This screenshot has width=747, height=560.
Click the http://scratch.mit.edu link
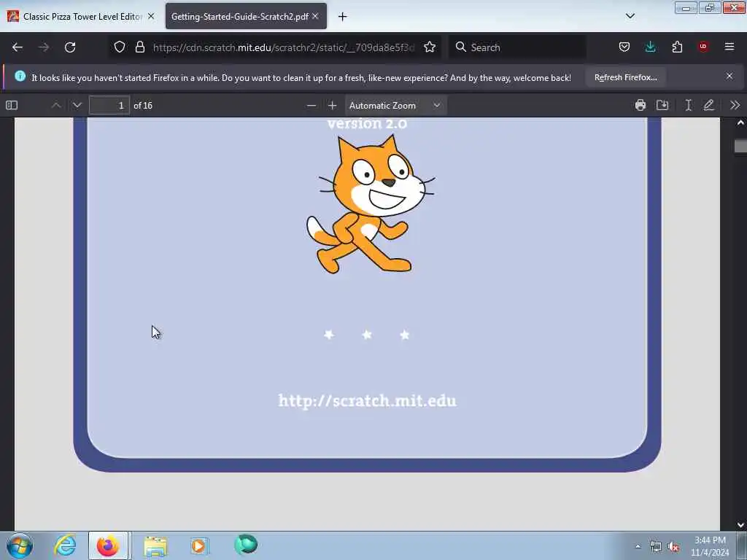pyautogui.click(x=368, y=401)
